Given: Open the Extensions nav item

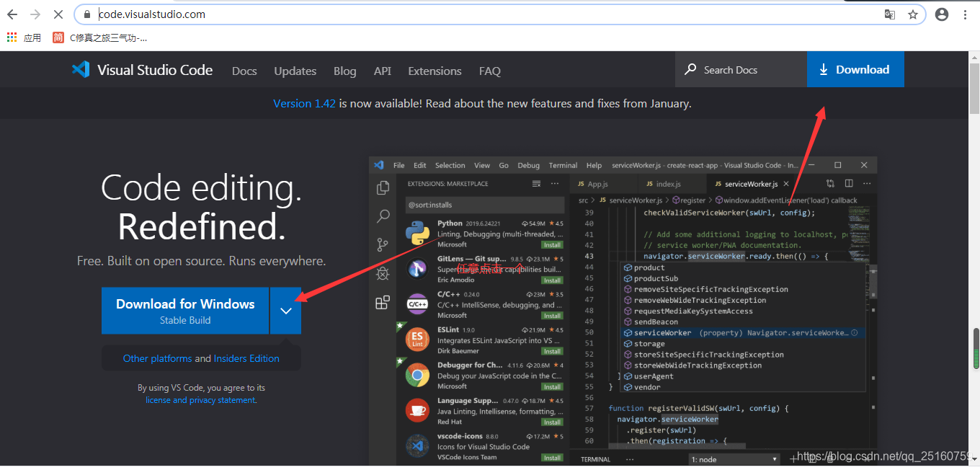Looking at the screenshot, I should (x=435, y=71).
